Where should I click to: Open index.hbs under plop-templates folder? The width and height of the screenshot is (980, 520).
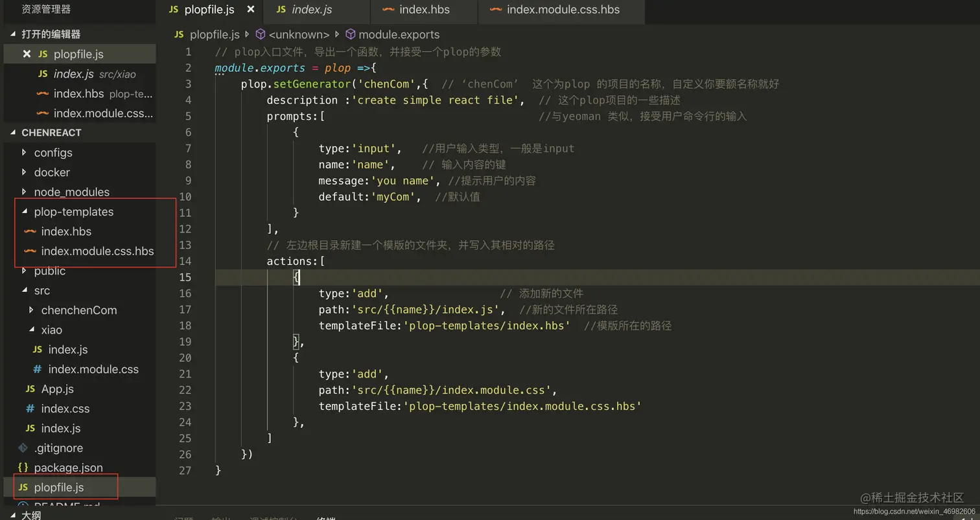coord(66,232)
